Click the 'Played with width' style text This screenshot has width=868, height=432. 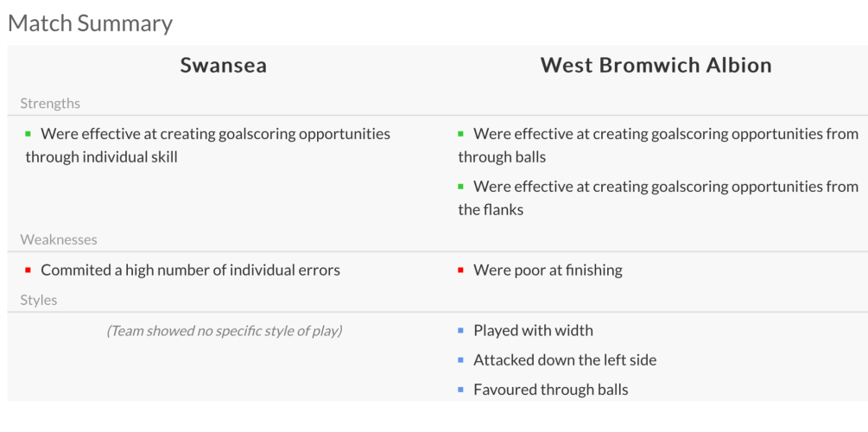(x=533, y=331)
